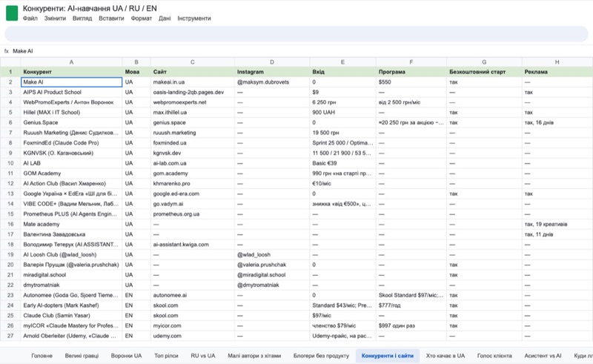Screen dimensions: 593x364
Task: Select the oasis-landing-2qb.pages.dev cell
Action: click(x=193, y=93)
